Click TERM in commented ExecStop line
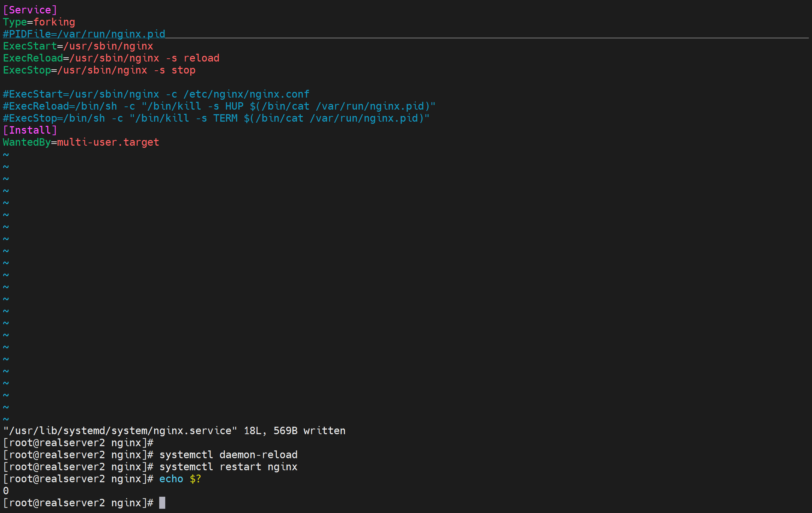The width and height of the screenshot is (812, 513). pos(225,118)
